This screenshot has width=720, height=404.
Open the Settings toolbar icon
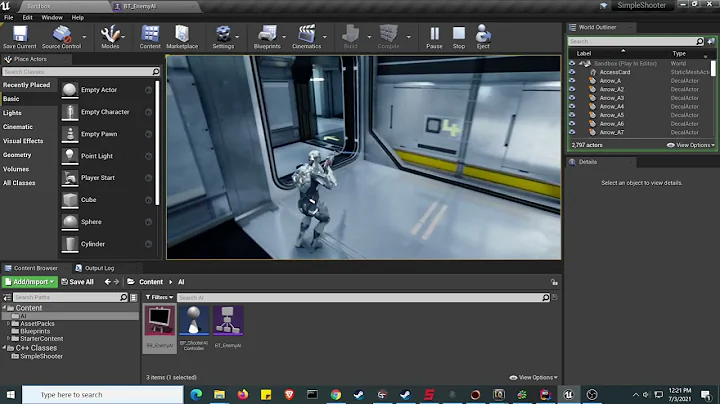pyautogui.click(x=223, y=37)
